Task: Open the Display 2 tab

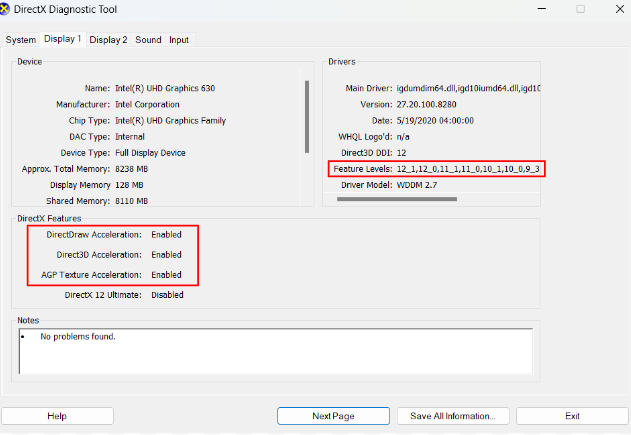Action: point(108,40)
